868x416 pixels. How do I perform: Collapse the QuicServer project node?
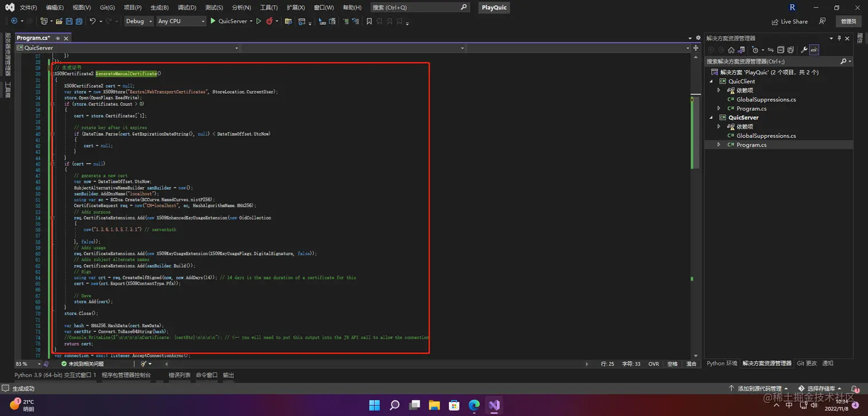click(x=712, y=118)
